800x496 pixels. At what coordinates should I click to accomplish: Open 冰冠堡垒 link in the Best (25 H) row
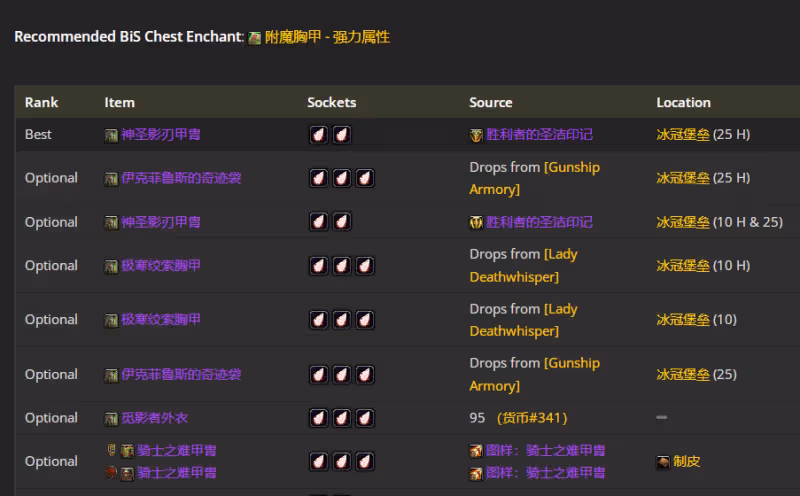683,135
